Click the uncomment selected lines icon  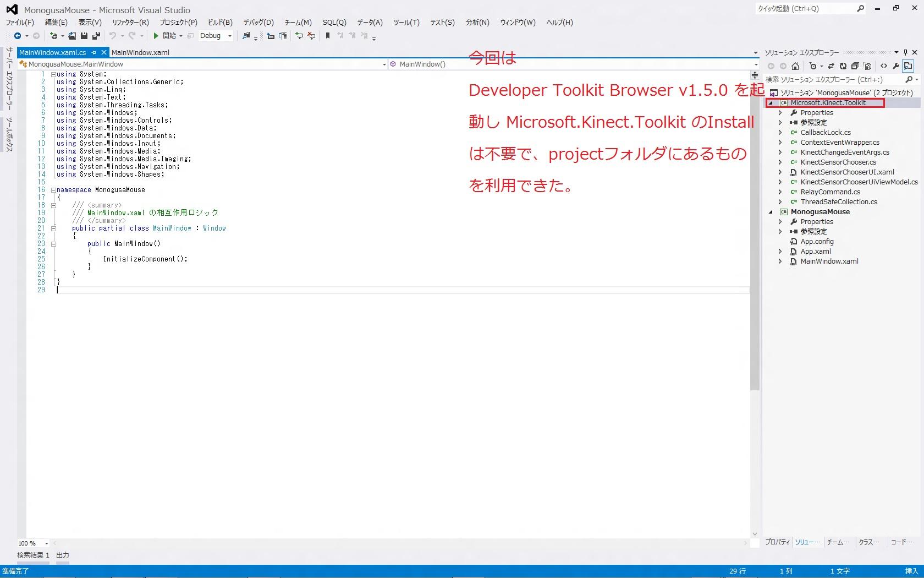311,36
